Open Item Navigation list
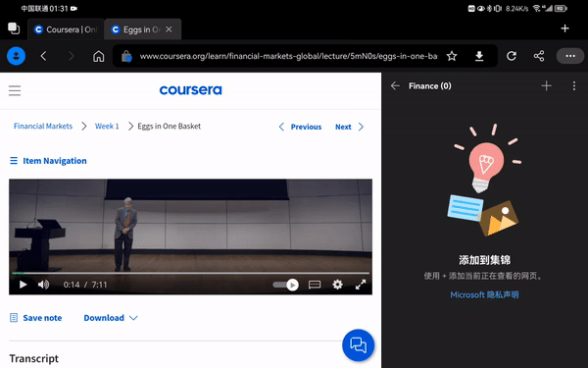The height and width of the screenshot is (368, 588). tap(48, 161)
